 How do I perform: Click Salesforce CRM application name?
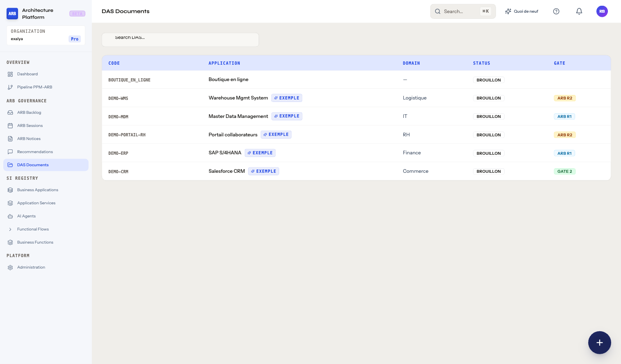(227, 171)
